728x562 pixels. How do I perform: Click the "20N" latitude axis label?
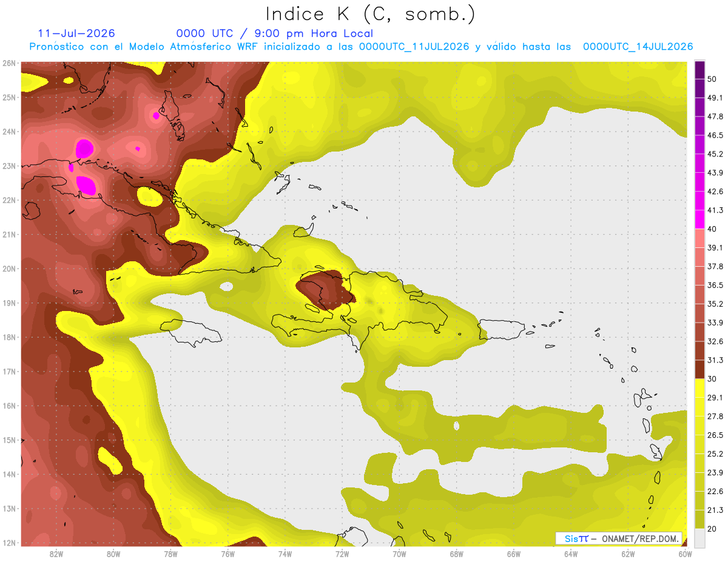[x=9, y=269]
